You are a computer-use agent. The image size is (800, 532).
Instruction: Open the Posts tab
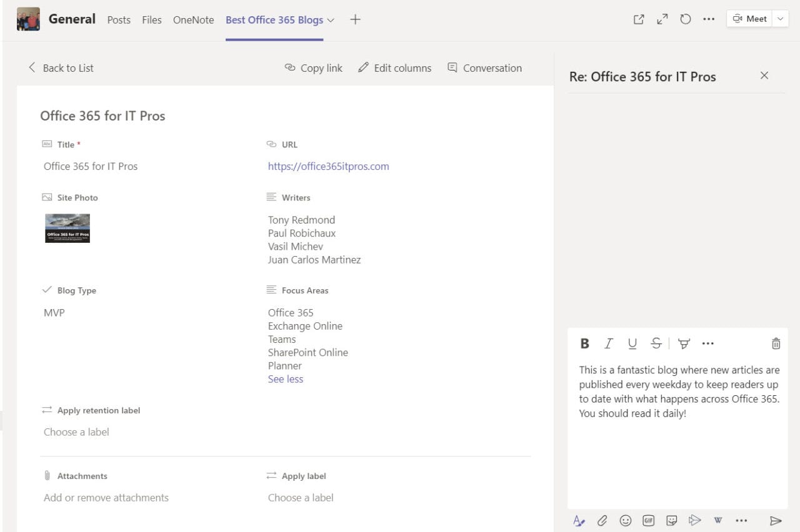119,20
